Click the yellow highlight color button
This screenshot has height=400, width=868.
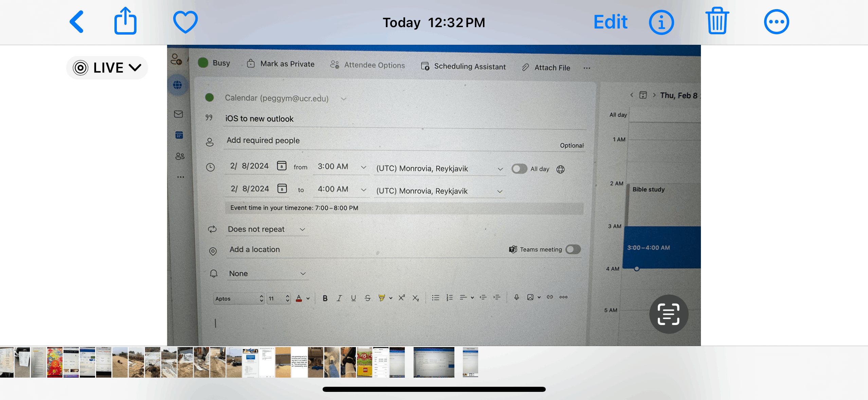[381, 298]
